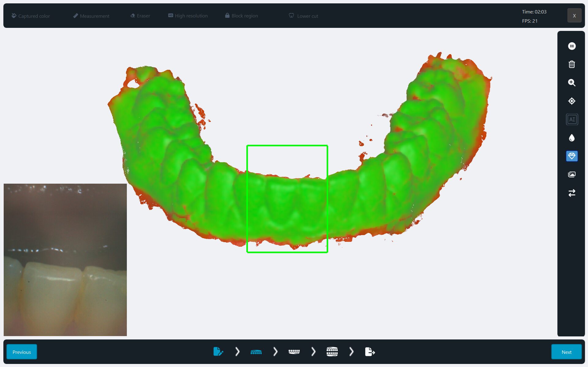Toggle the highlighted diamond icon
The image size is (588, 367).
[x=571, y=156]
